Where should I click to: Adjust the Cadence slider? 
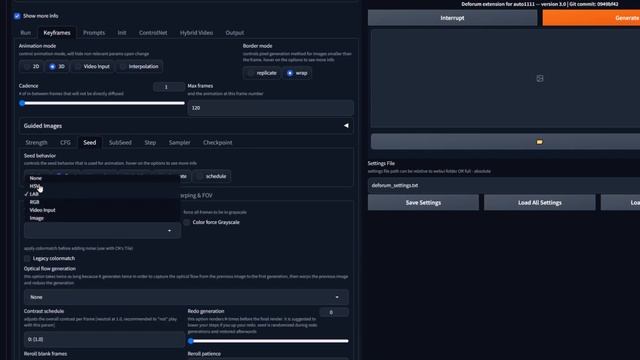point(102,103)
